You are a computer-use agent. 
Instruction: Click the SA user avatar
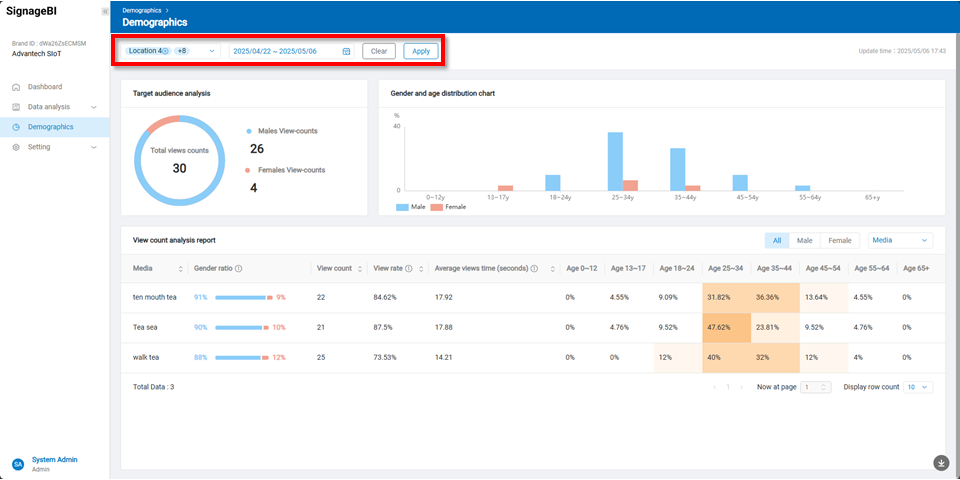[x=18, y=464]
